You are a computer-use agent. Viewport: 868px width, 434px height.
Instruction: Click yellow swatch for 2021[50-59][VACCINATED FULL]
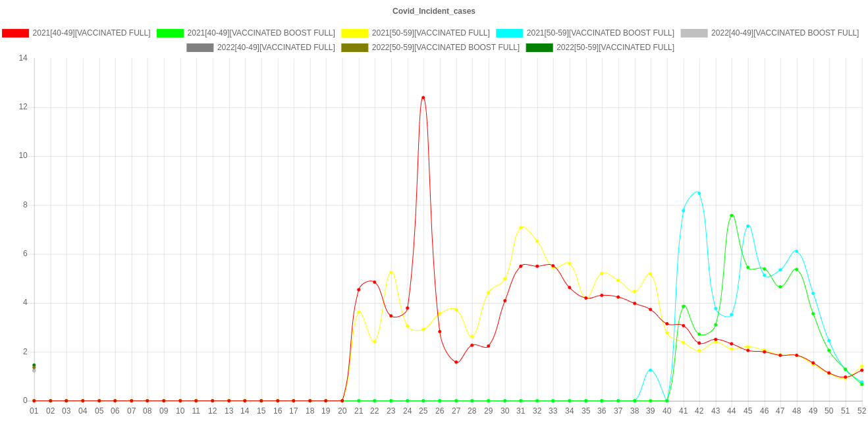click(x=354, y=33)
